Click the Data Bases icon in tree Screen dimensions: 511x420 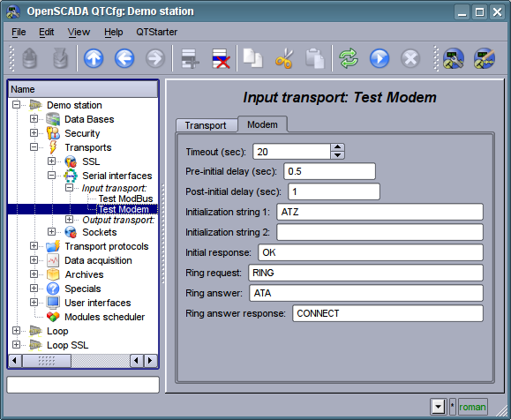pyautogui.click(x=53, y=119)
